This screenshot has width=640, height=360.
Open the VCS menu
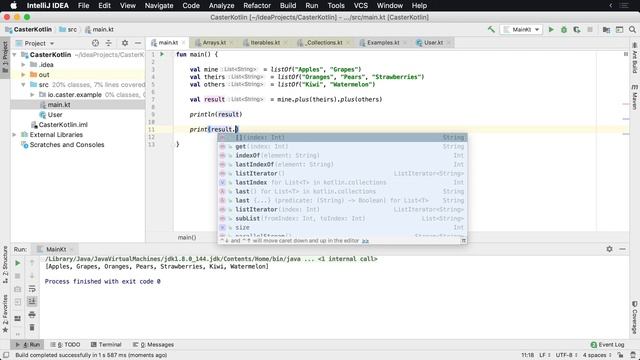pyautogui.click(x=360, y=6)
